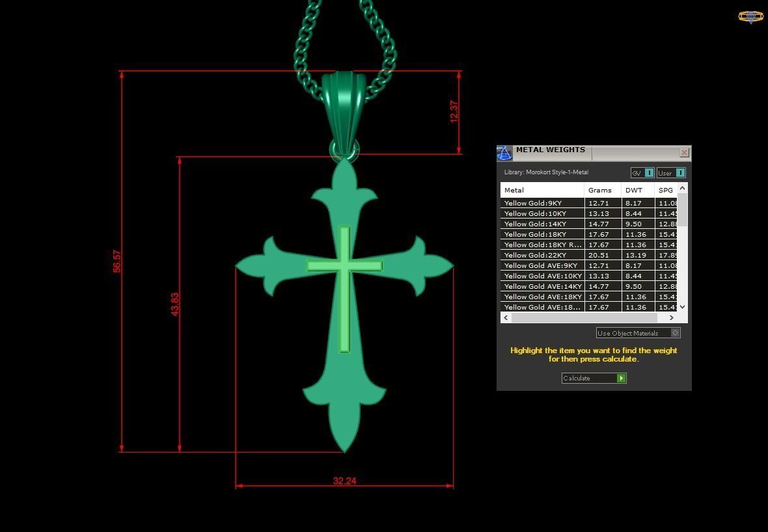Select the Yellow Gold:18KY row
The image size is (768, 532).
[x=589, y=234]
